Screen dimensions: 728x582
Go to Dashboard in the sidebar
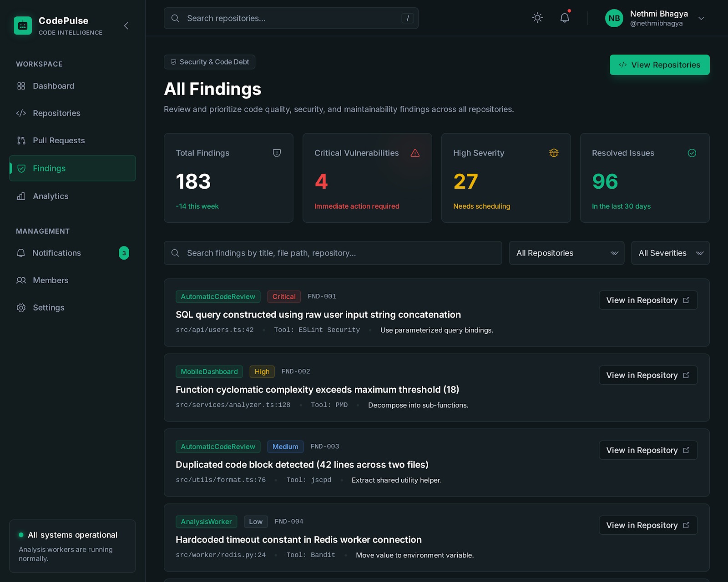[x=72, y=86]
